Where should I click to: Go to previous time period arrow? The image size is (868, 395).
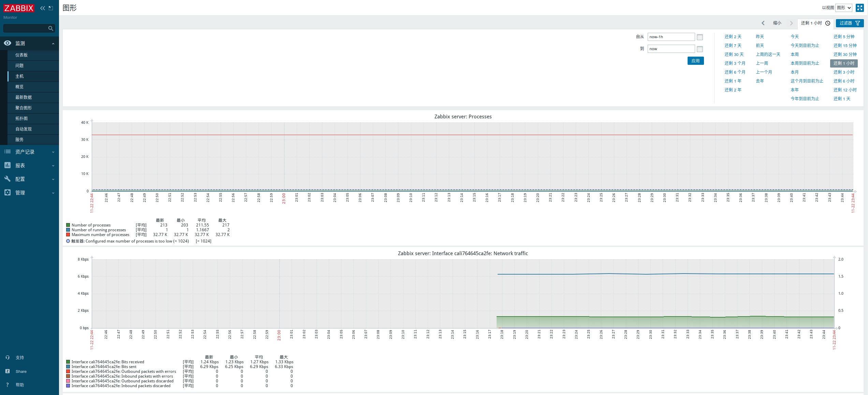point(763,23)
